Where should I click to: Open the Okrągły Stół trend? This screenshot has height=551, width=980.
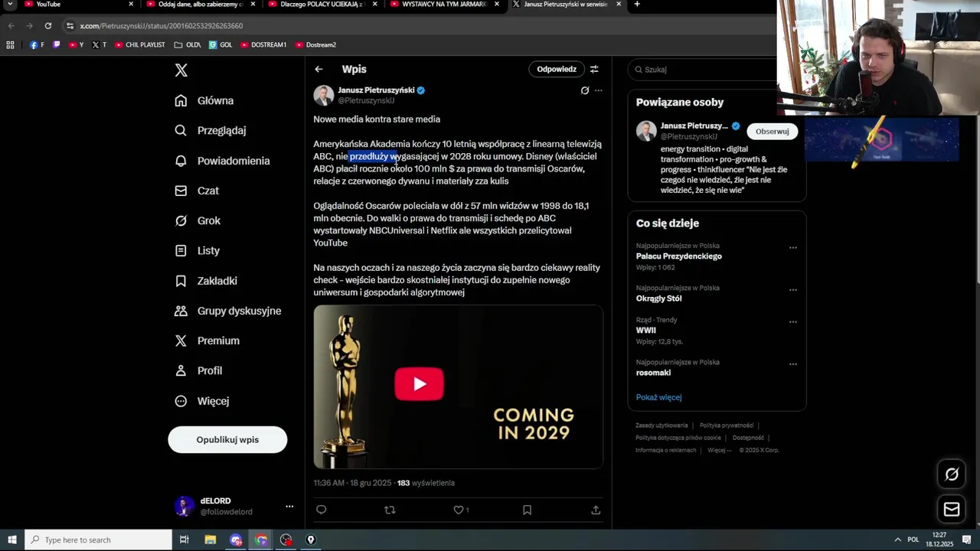(x=658, y=298)
